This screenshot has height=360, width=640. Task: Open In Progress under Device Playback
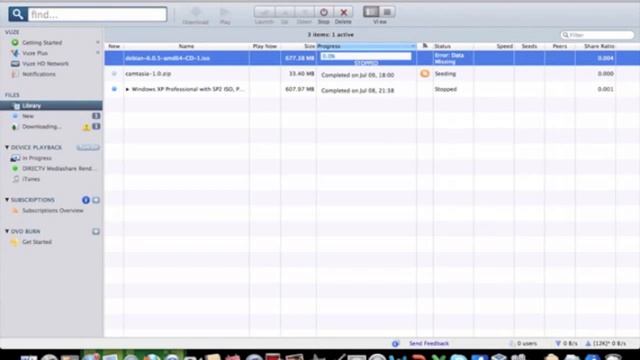coord(37,158)
